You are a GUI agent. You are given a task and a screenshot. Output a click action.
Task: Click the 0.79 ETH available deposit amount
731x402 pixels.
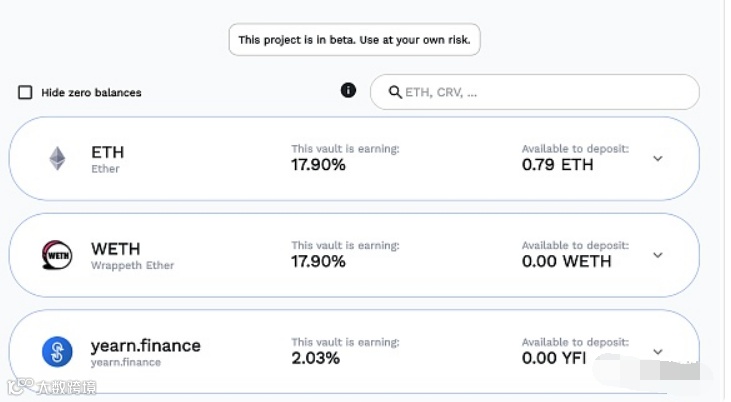point(557,165)
